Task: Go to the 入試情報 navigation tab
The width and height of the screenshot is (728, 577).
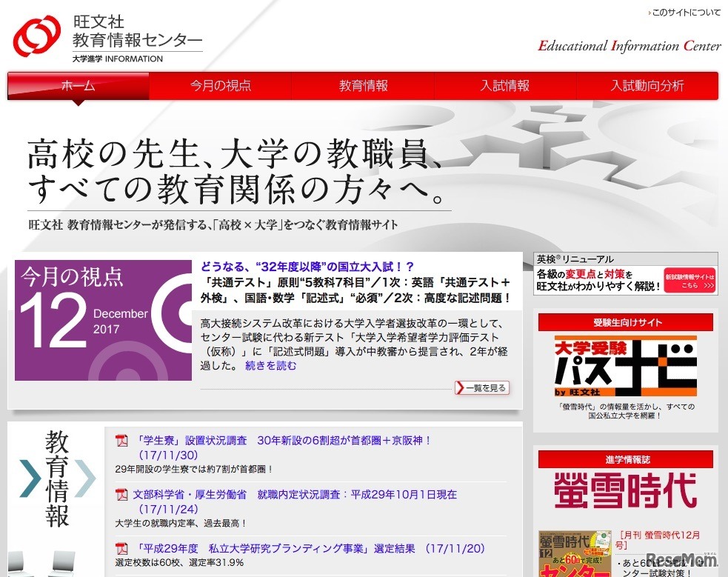Action: [x=505, y=85]
